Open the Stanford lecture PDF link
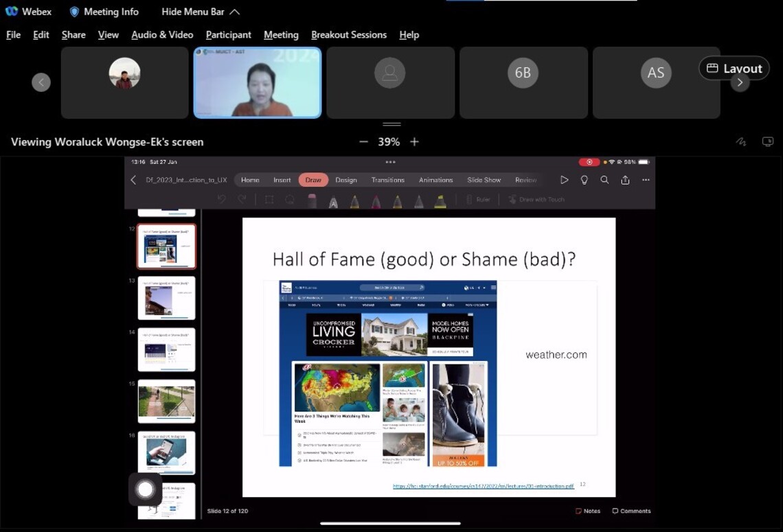 [483, 486]
